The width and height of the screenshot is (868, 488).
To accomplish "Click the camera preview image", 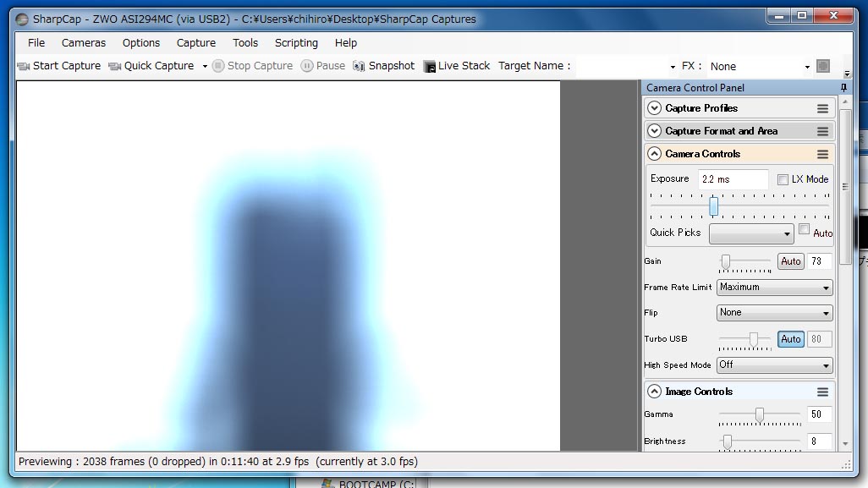I will point(288,266).
